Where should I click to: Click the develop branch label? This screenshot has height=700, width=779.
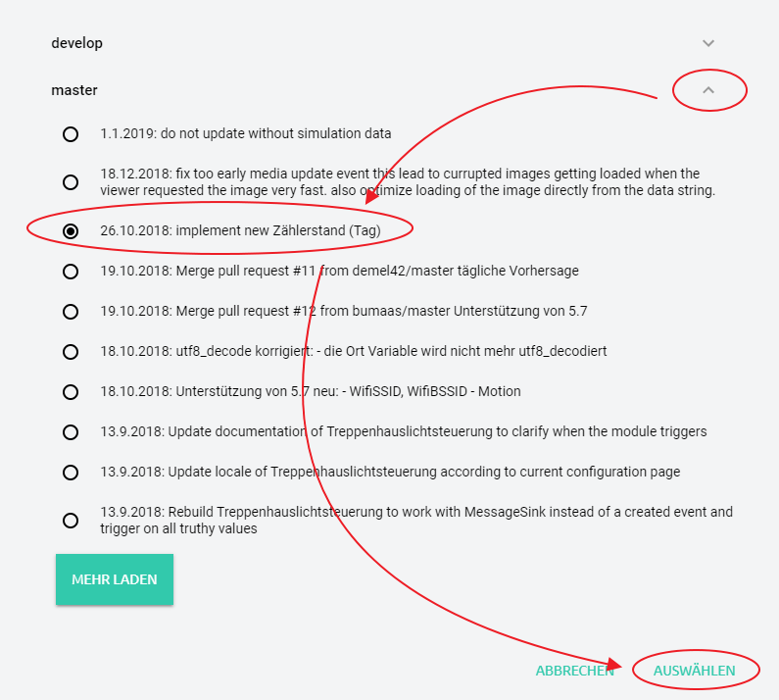click(x=76, y=43)
